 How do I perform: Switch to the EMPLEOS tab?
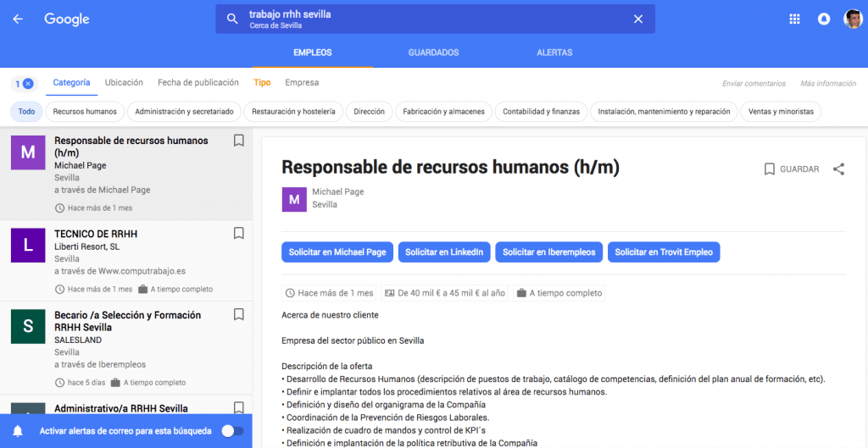point(313,53)
